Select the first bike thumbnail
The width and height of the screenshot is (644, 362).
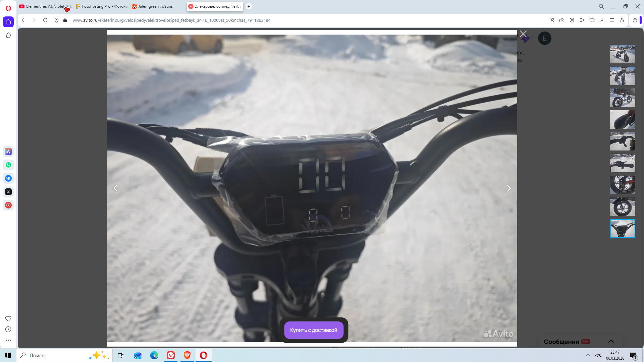point(622,54)
